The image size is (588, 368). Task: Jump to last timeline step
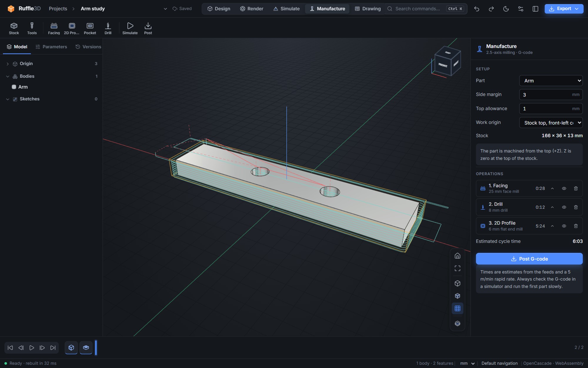53,348
